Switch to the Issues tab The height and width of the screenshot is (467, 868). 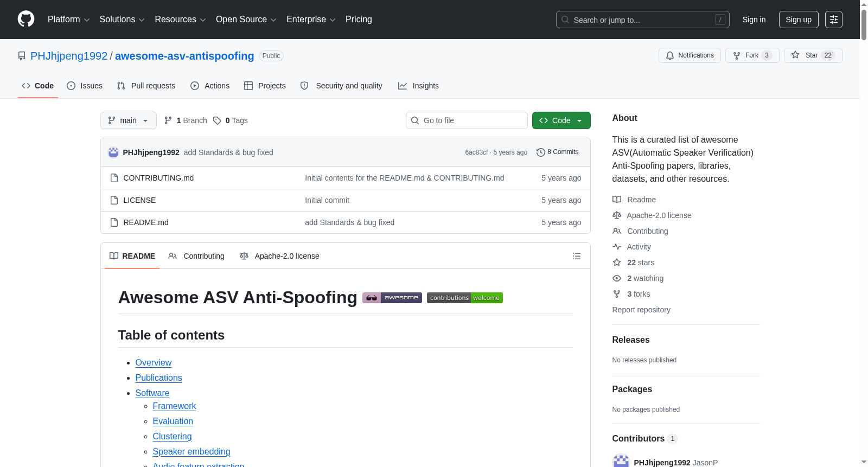tap(85, 86)
